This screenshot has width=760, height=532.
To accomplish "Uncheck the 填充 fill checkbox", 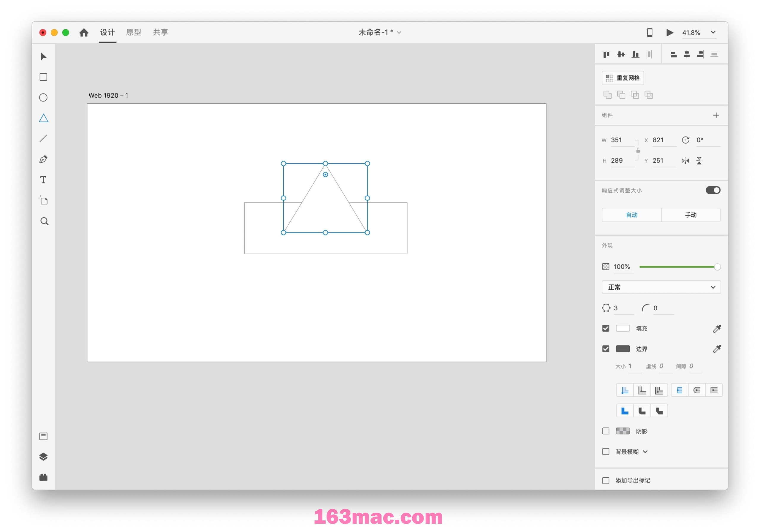I will 606,328.
